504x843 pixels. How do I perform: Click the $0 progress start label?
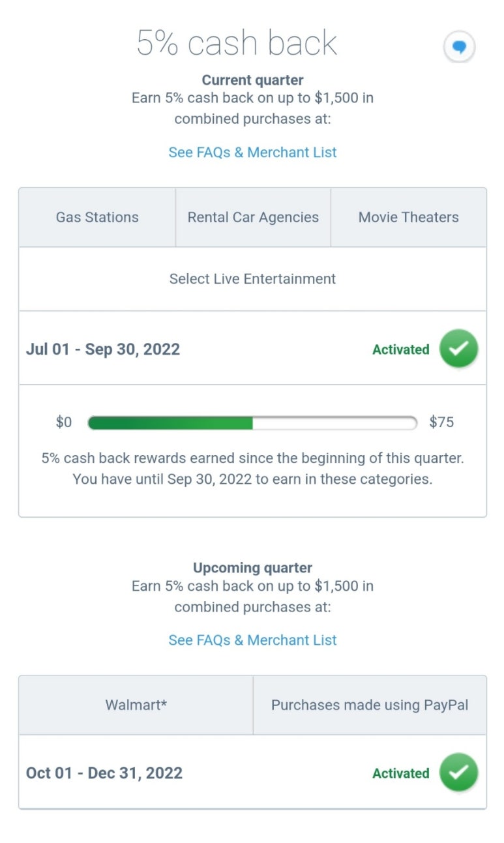(64, 422)
